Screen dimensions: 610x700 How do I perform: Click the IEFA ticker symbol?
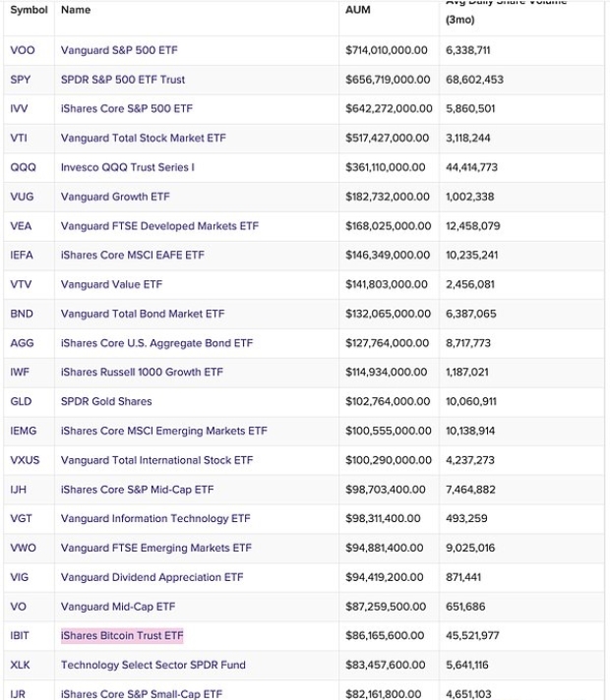coord(22,255)
